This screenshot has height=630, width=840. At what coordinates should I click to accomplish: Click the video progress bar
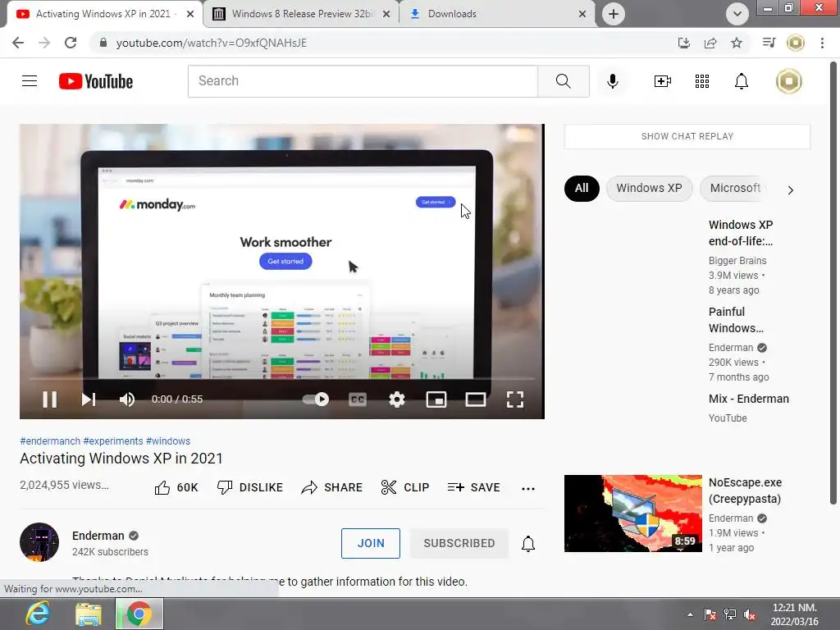click(282, 379)
